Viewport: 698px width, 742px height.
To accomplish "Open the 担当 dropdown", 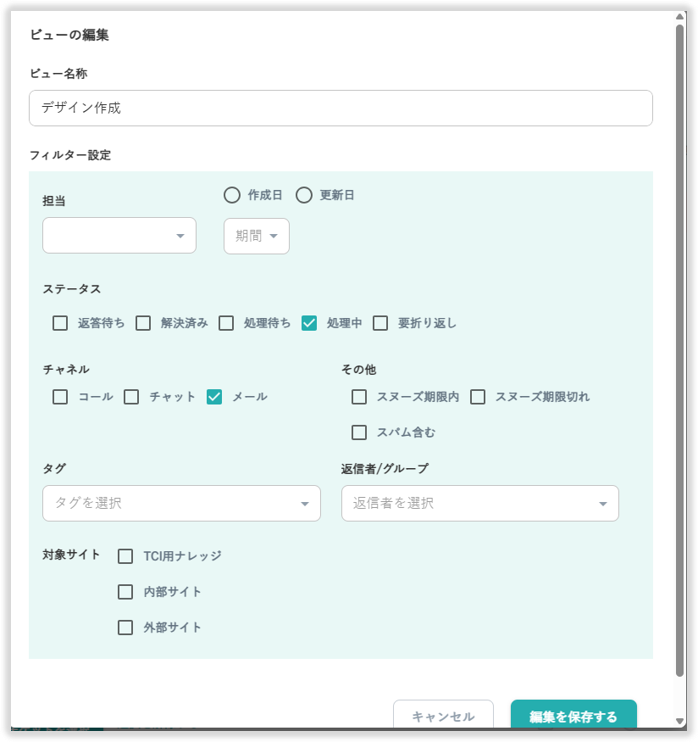I will tap(119, 235).
